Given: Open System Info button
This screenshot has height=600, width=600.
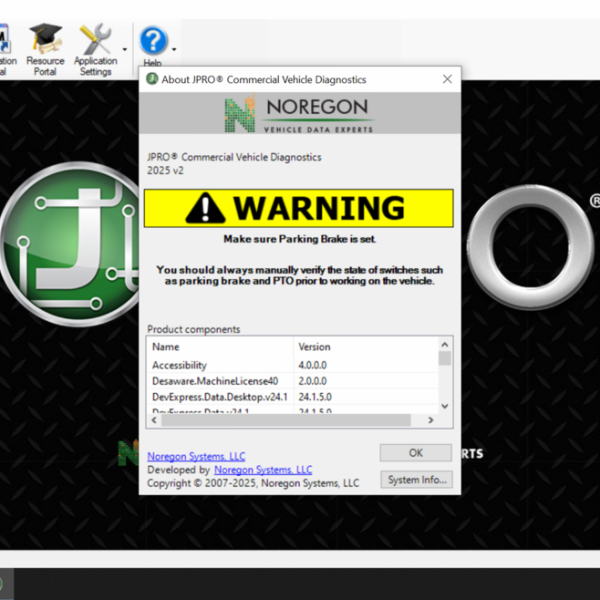Looking at the screenshot, I should (x=416, y=480).
